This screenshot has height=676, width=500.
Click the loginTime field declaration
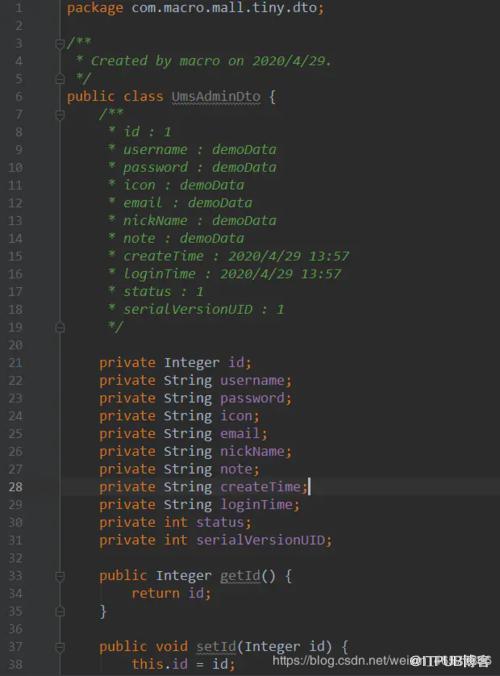(x=200, y=504)
